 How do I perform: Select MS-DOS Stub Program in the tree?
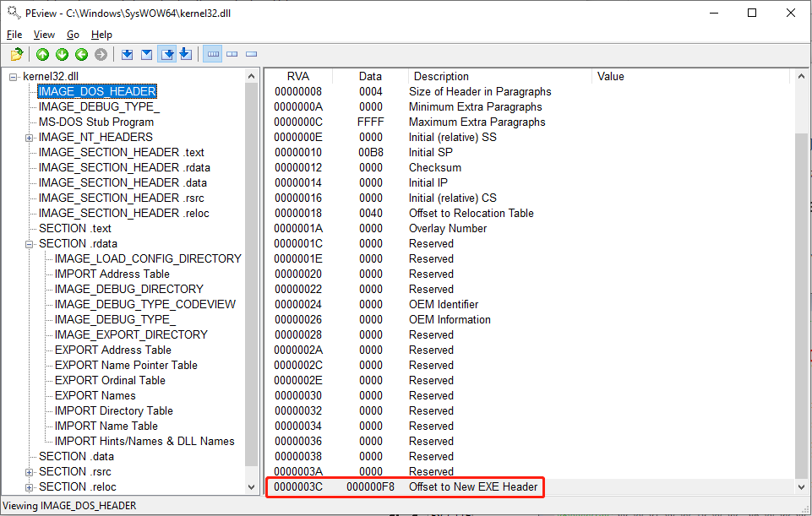95,122
